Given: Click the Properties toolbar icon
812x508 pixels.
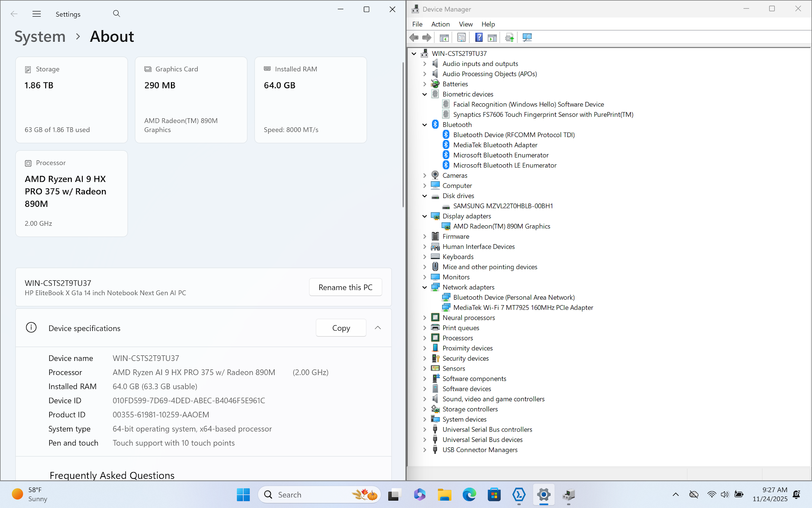Looking at the screenshot, I should coord(461,37).
